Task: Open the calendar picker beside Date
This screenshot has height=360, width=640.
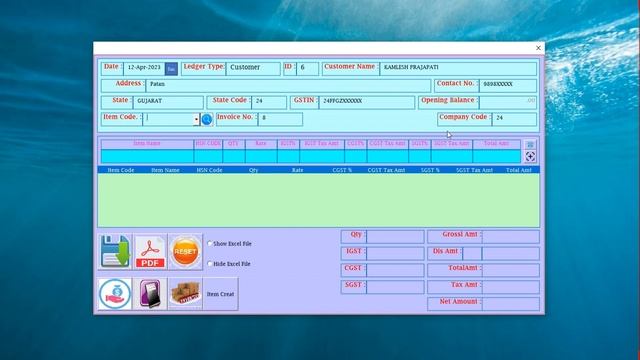Action: (x=171, y=69)
